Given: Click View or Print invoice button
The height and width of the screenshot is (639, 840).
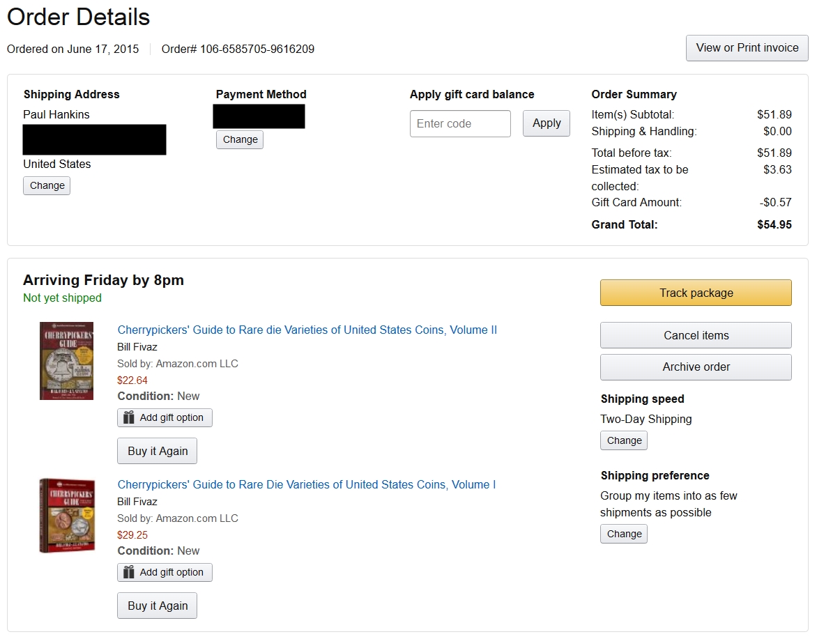Looking at the screenshot, I should [x=747, y=48].
